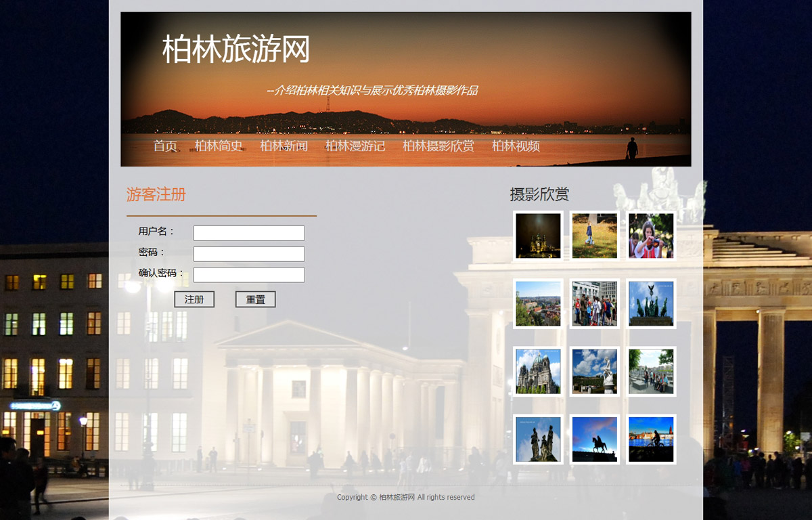This screenshot has height=520, width=812.
Task: Go to the 柏林简史 page
Action: point(219,146)
